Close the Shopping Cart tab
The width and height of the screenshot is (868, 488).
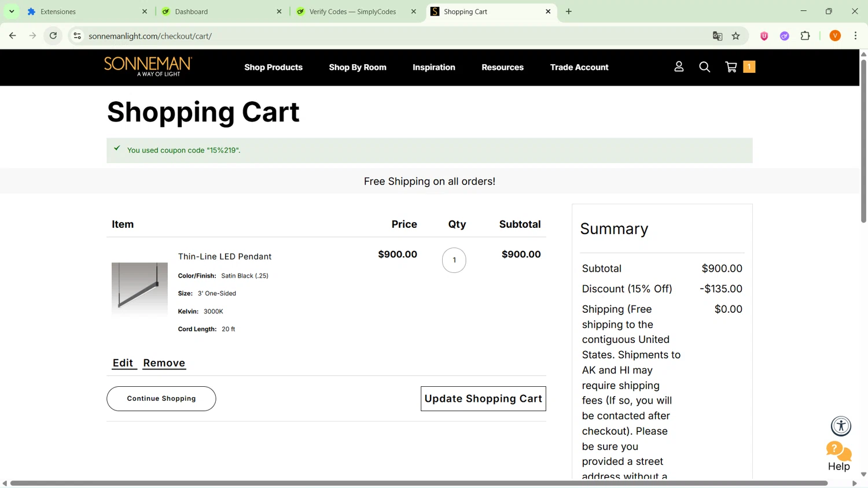(548, 12)
